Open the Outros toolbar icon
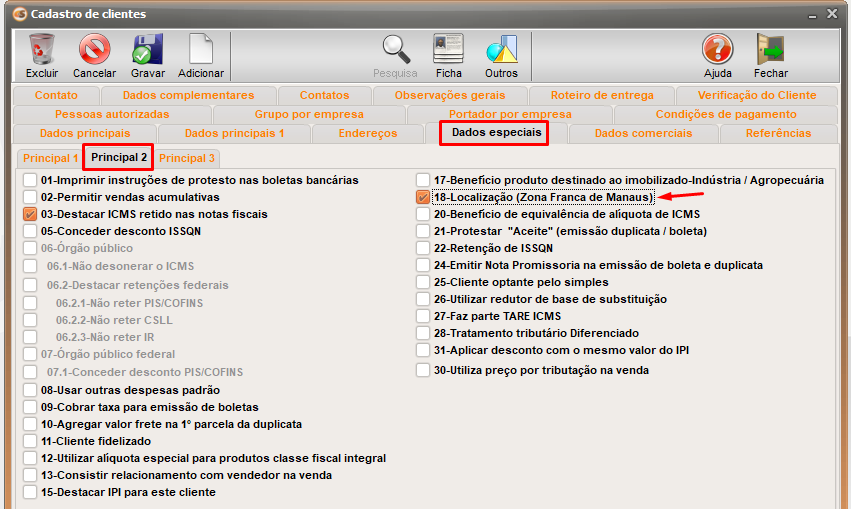Image resolution: width=851 pixels, height=509 pixels. pos(501,50)
